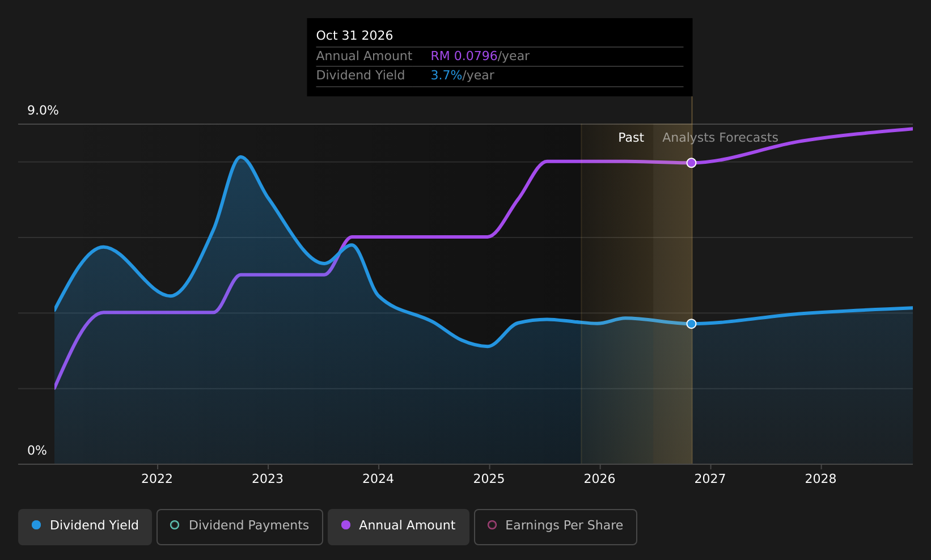Click the 0% y-axis label
Image resolution: width=931 pixels, height=560 pixels.
point(37,451)
